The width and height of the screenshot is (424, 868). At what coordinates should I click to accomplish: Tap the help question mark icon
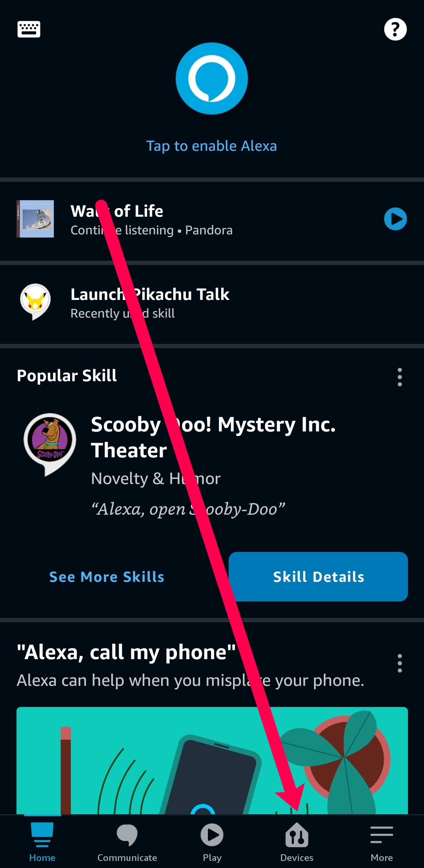pyautogui.click(x=395, y=29)
